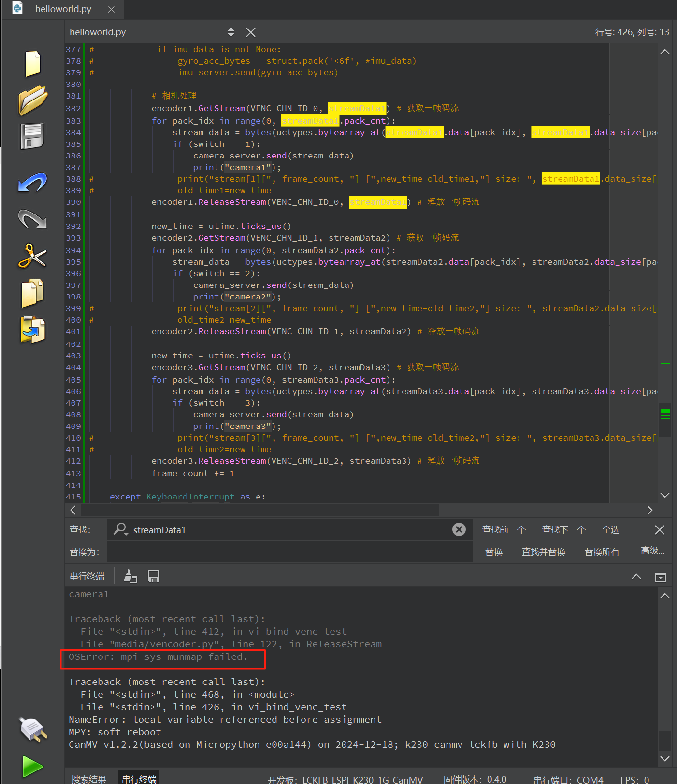Redo with the gray arrow icon
The image size is (677, 784).
point(32,219)
